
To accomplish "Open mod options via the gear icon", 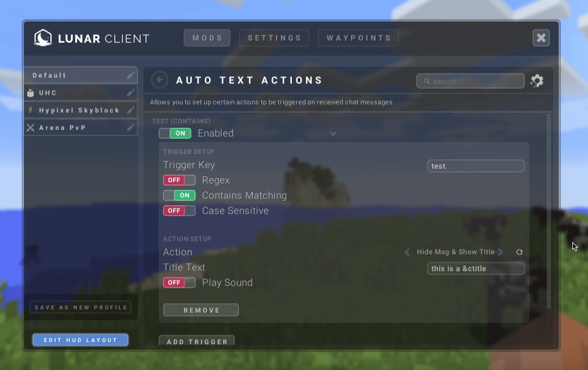I will (537, 81).
